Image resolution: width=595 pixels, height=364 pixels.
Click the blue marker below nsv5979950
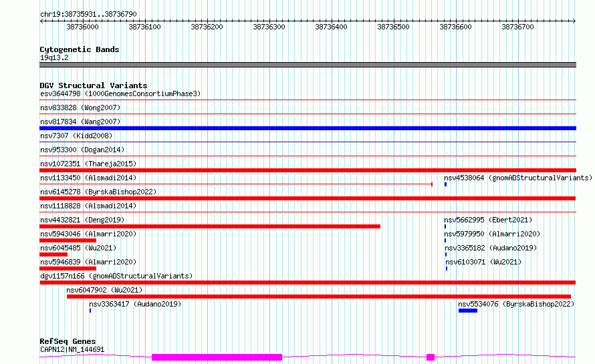pos(445,240)
